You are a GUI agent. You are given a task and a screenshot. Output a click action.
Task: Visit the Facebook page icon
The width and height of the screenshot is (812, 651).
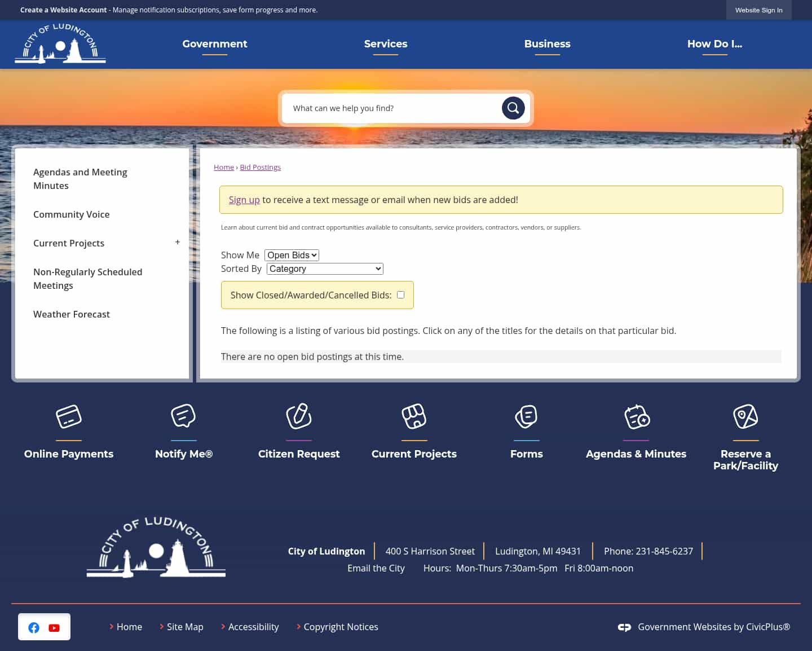coord(34,628)
